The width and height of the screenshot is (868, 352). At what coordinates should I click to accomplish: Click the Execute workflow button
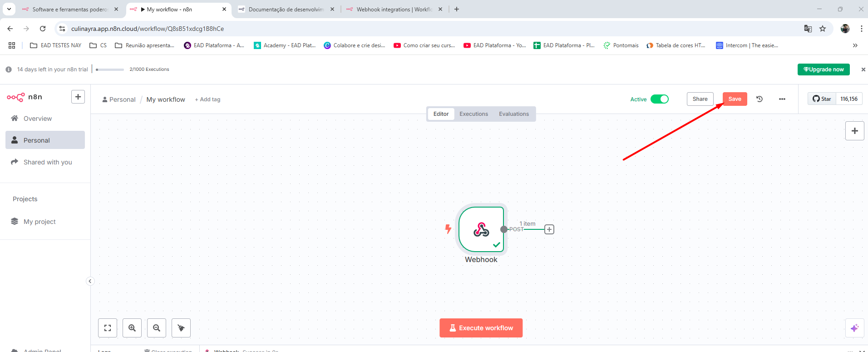[x=481, y=328]
